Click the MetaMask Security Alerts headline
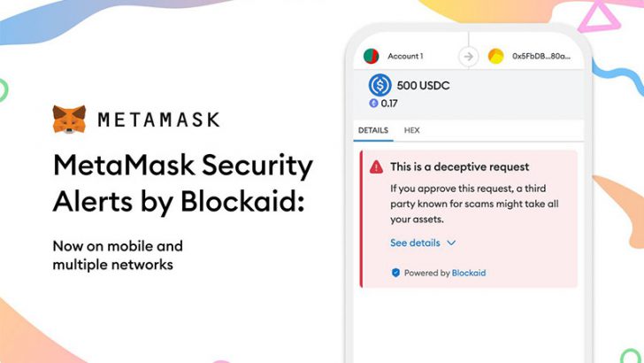644x363 pixels. (183, 184)
